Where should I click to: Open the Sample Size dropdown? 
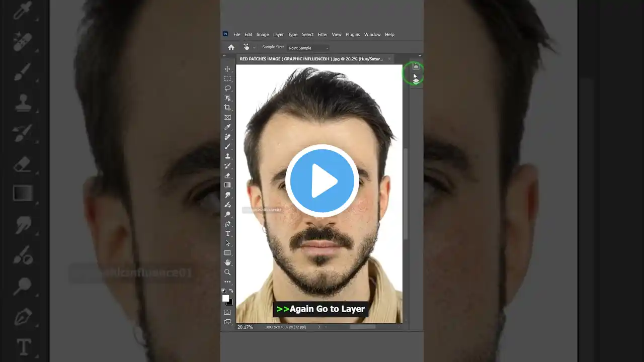coord(308,48)
